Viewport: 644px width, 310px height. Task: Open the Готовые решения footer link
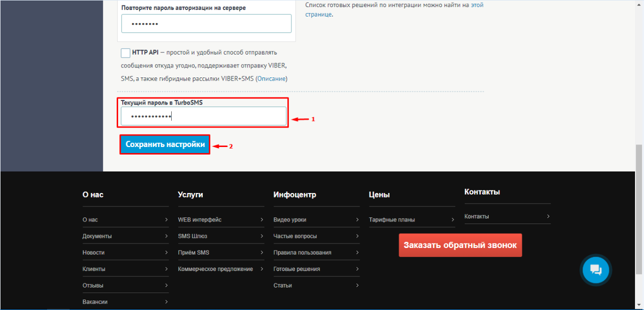(x=297, y=269)
